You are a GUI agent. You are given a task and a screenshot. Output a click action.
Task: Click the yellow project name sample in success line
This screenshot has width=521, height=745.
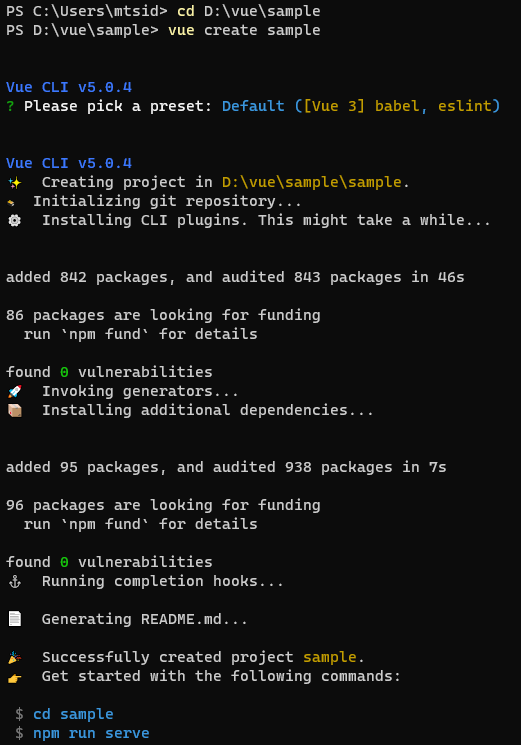click(x=330, y=657)
